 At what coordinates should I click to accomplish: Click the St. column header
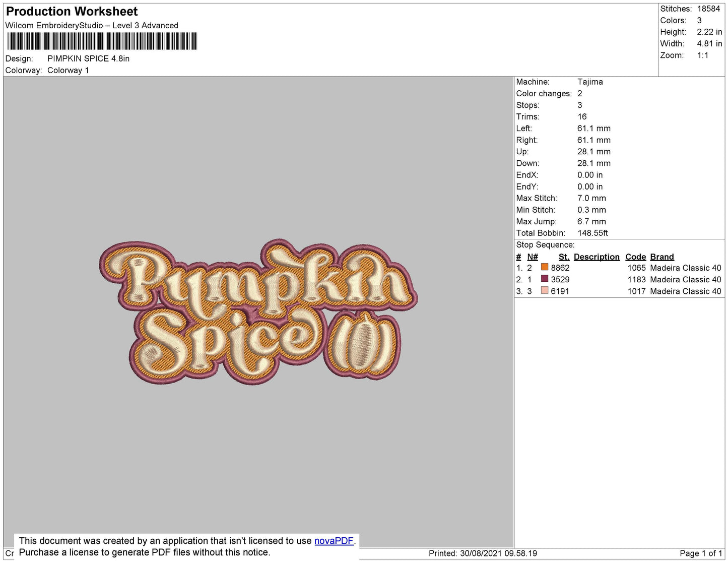click(x=564, y=257)
